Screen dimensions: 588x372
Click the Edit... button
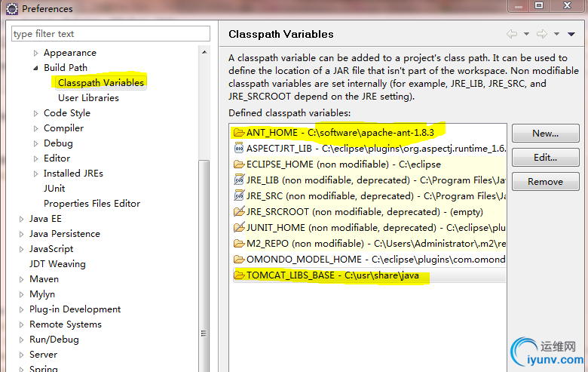pyautogui.click(x=546, y=157)
